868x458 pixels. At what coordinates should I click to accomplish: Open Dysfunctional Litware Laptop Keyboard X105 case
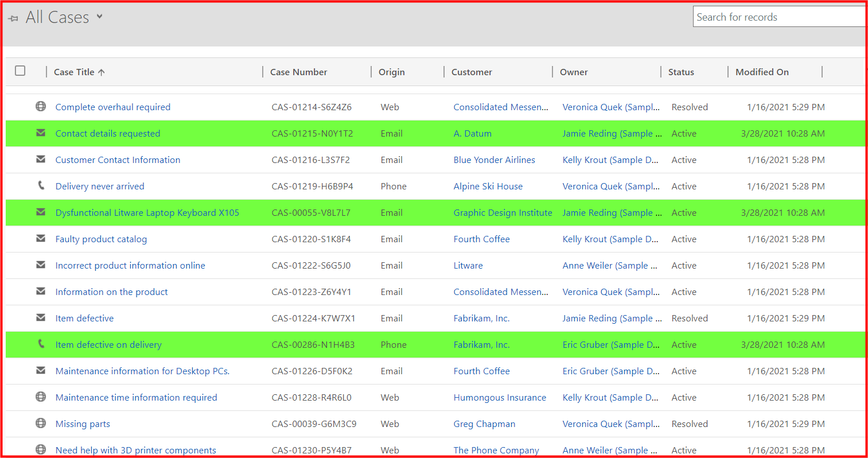point(147,213)
